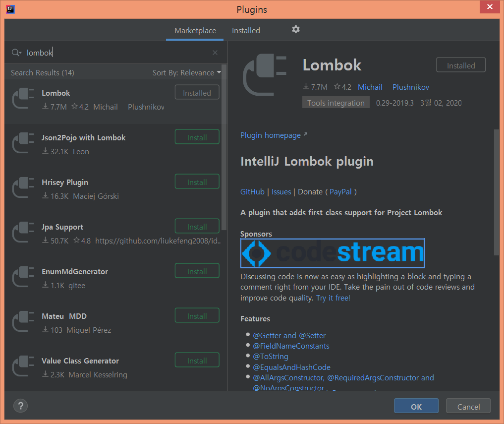Click the Try it free! link
This screenshot has width=504, height=424.
click(x=333, y=298)
